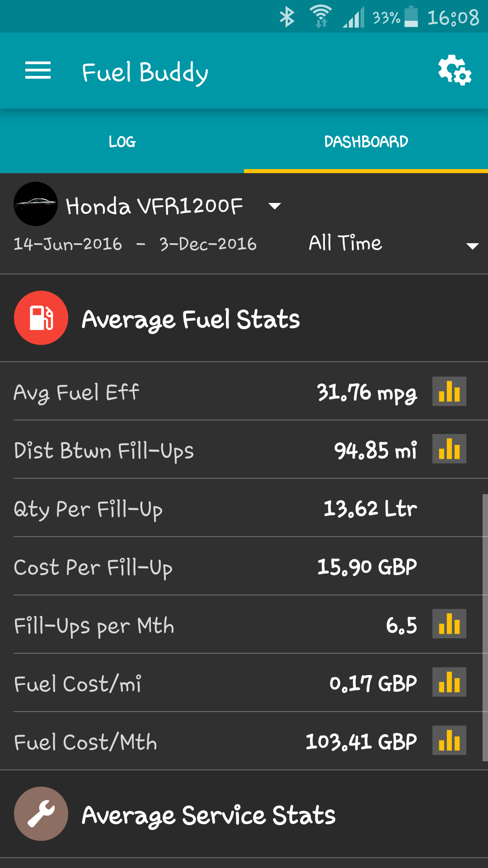Open Fuel Cost/Mth chart icon
Image resolution: width=488 pixels, height=868 pixels.
(x=449, y=741)
